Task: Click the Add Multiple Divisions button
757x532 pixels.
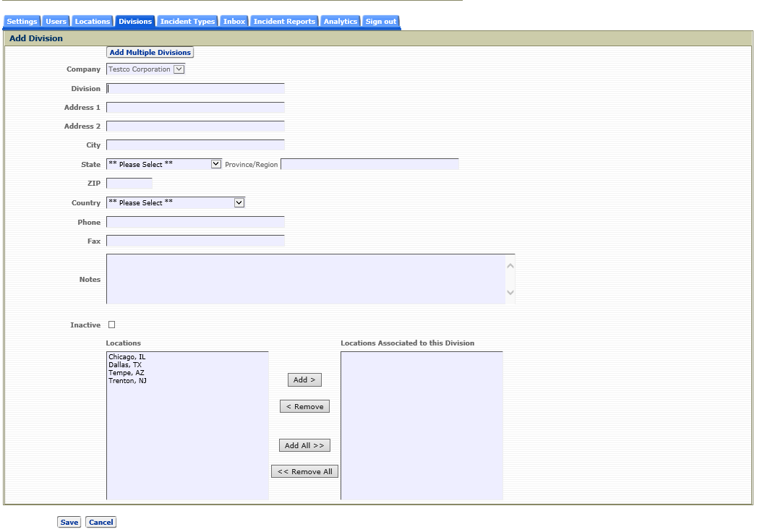Action: pos(150,53)
